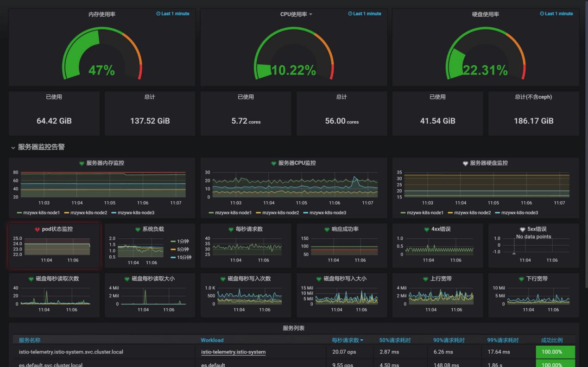This screenshot has width=588, height=367.
Task: Click the heart icon on 响应成功率 panel
Action: [327, 230]
